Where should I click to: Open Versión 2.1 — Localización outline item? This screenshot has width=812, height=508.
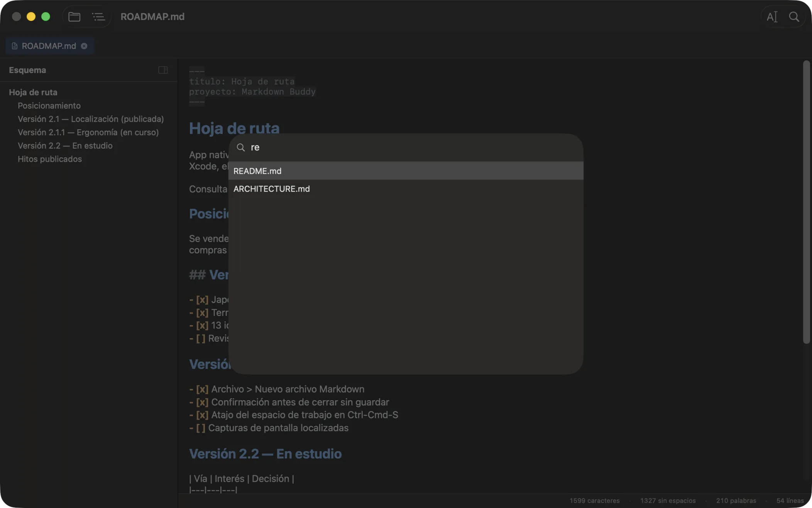[91, 119]
